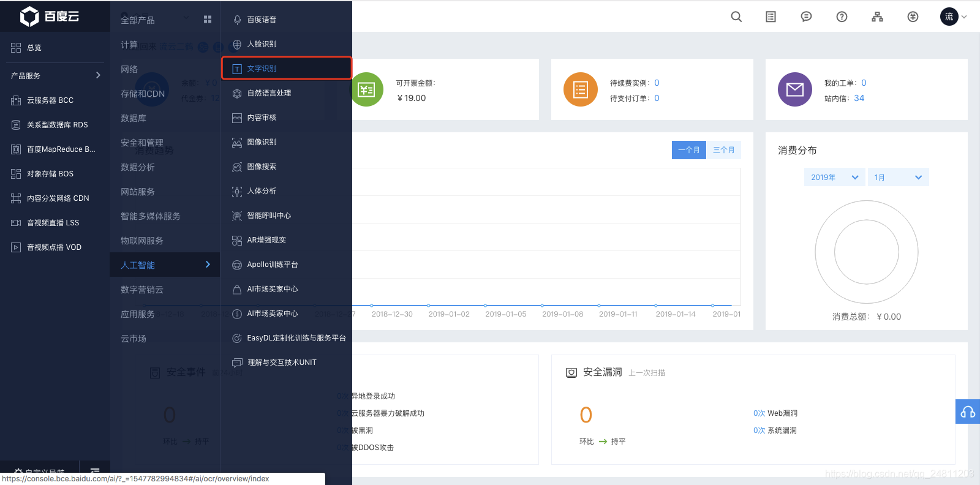The image size is (980, 485).
Task: Open the organization structure icon in top bar
Action: click(877, 17)
